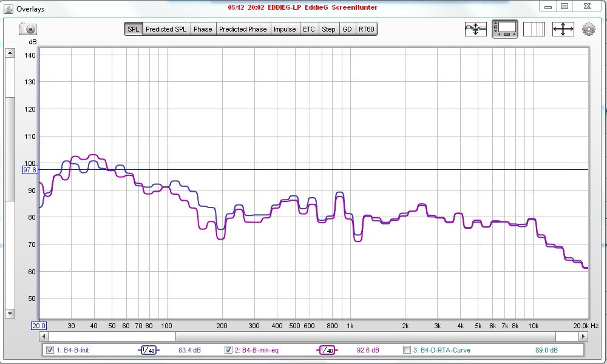This screenshot has width=607, height=364.
Task: Click the vertical scroll up arrow
Action: click(x=10, y=53)
